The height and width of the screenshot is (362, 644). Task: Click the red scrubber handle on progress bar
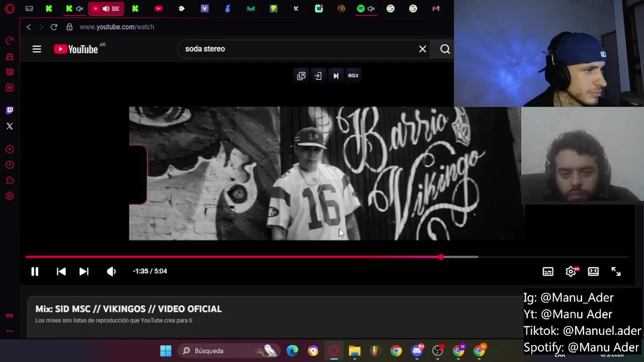(x=441, y=257)
